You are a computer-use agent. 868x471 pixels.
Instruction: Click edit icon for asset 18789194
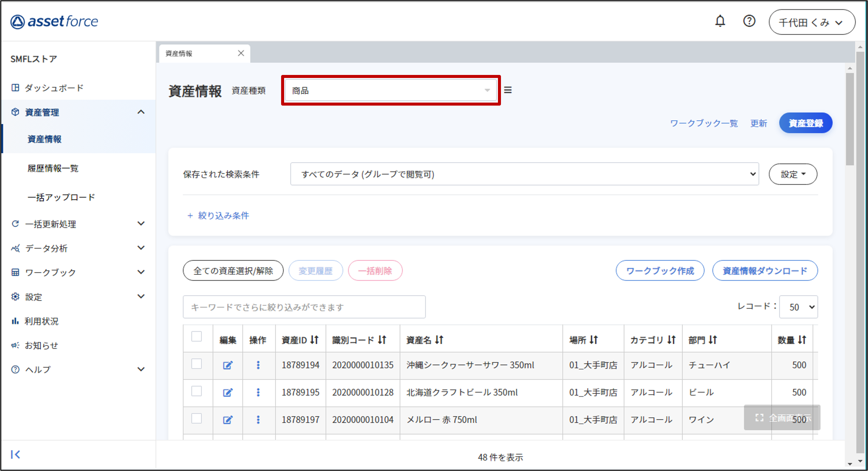(x=228, y=365)
